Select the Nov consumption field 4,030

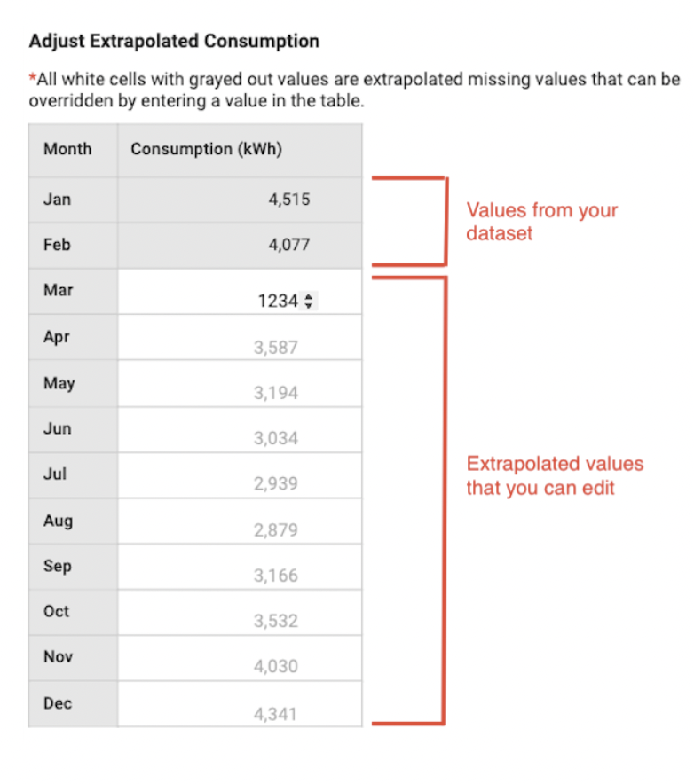pyautogui.click(x=240, y=658)
